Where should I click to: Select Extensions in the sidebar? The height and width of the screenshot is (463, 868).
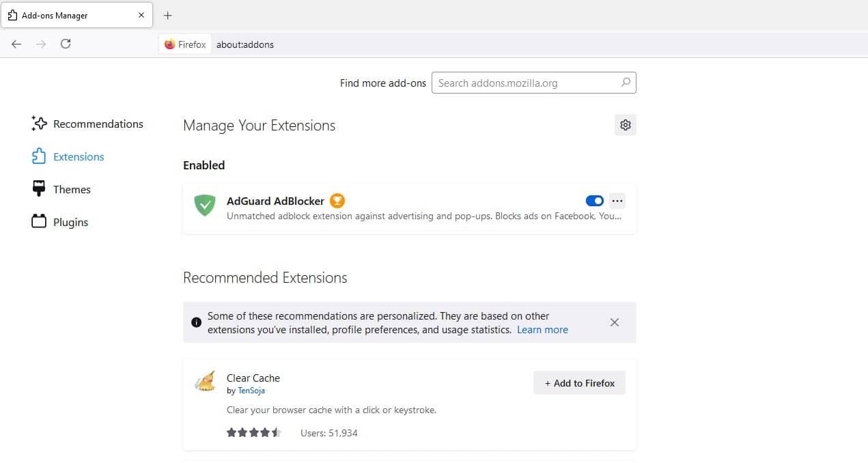pyautogui.click(x=78, y=156)
